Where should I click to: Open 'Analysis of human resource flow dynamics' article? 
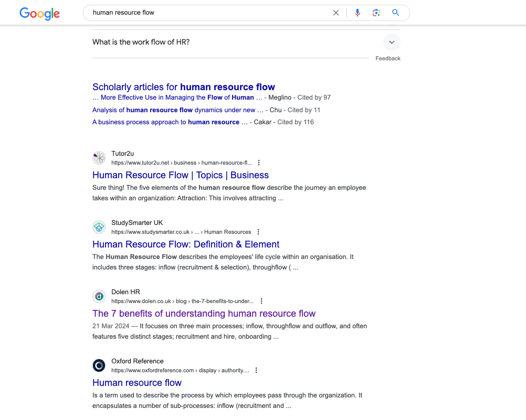(x=178, y=110)
